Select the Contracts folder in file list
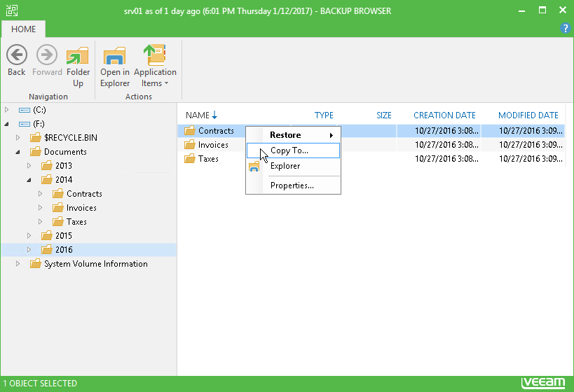 (x=216, y=130)
